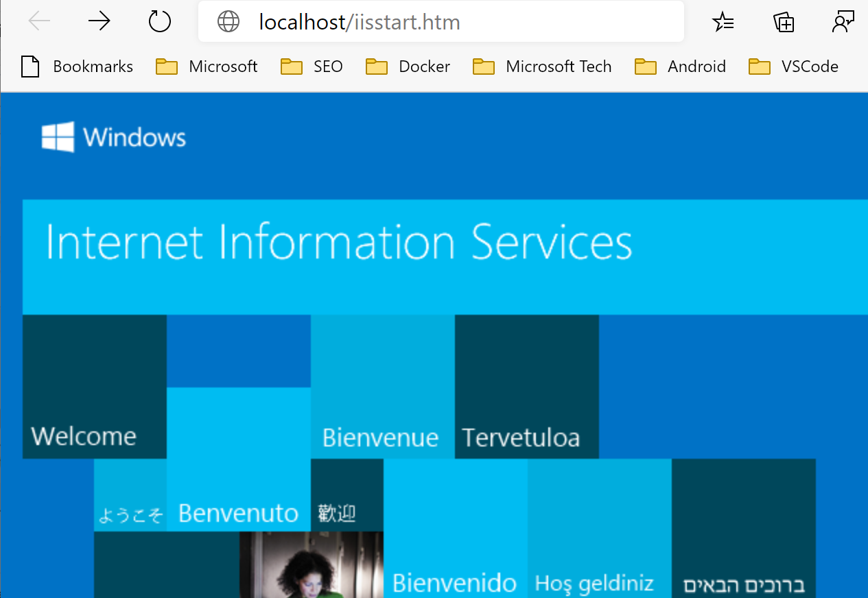Click the 歡迎 tile
The width and height of the screenshot is (868, 598).
click(347, 495)
